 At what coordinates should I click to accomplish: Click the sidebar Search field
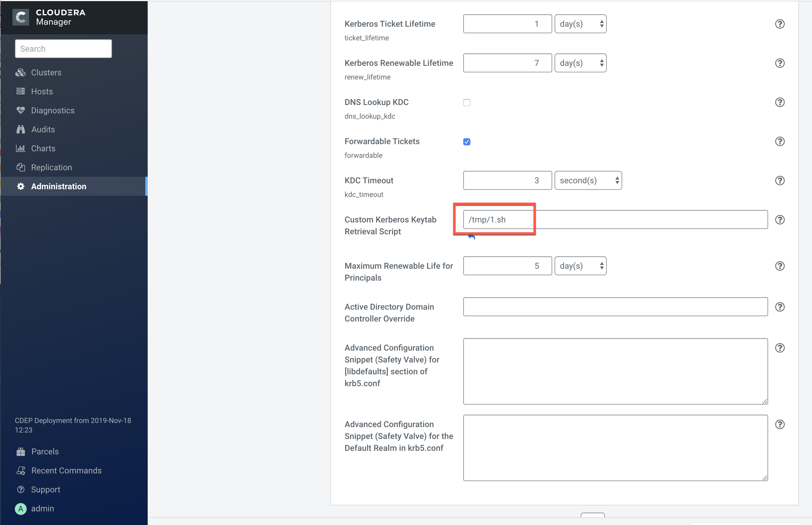63,49
